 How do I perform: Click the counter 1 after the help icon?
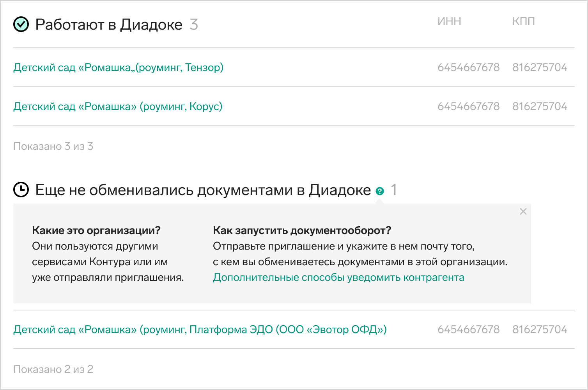coord(394,190)
